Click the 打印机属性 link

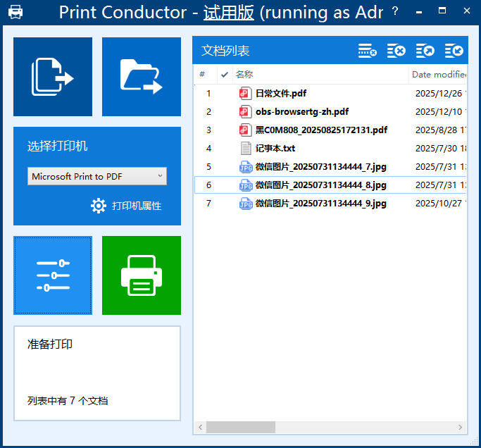(137, 206)
